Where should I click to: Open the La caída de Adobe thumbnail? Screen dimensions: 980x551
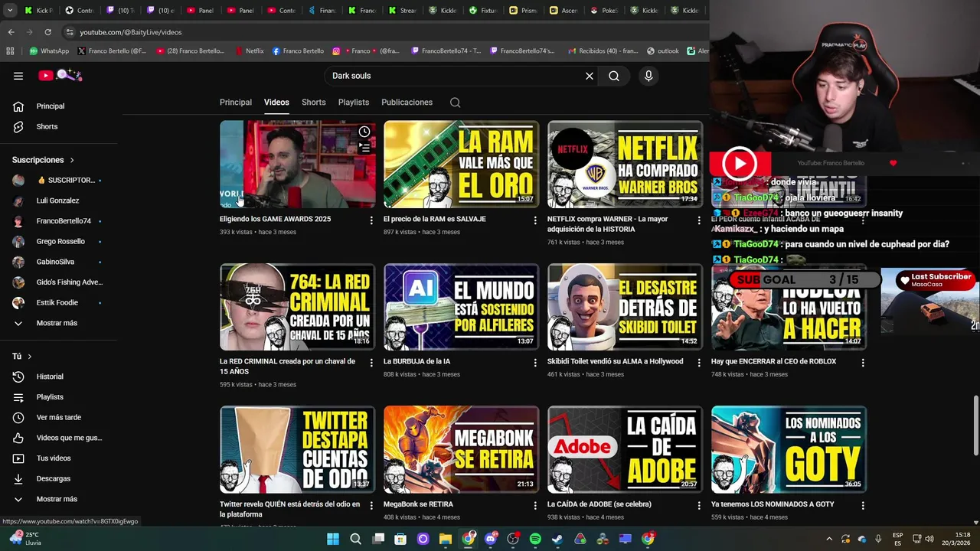click(x=625, y=450)
